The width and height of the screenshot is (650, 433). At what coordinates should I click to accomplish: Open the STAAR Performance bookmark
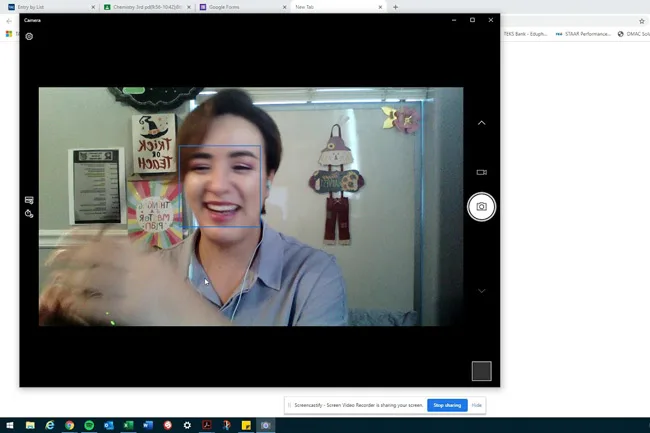tap(583, 34)
